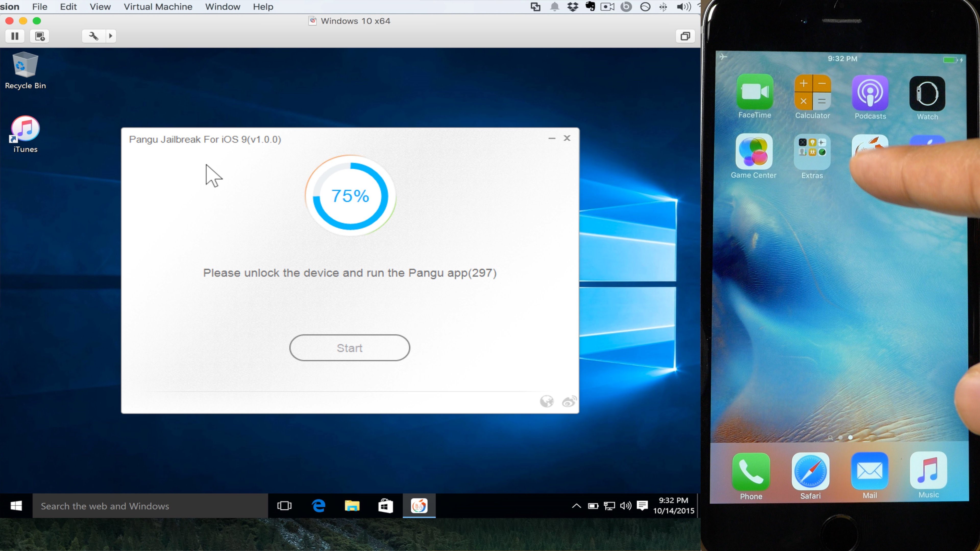Viewport: 980px width, 551px height.
Task: Click the Windows volume tray icon
Action: [x=626, y=506]
